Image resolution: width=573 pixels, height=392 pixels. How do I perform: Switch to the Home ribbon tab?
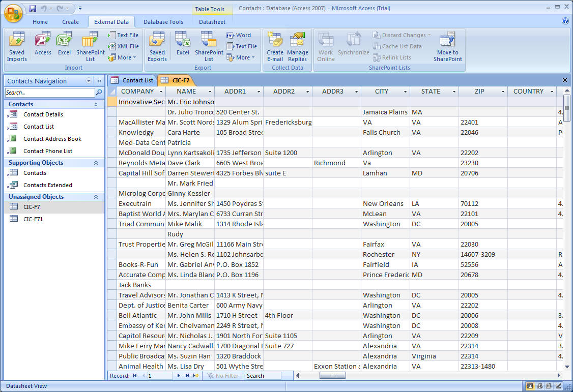pyautogui.click(x=40, y=22)
